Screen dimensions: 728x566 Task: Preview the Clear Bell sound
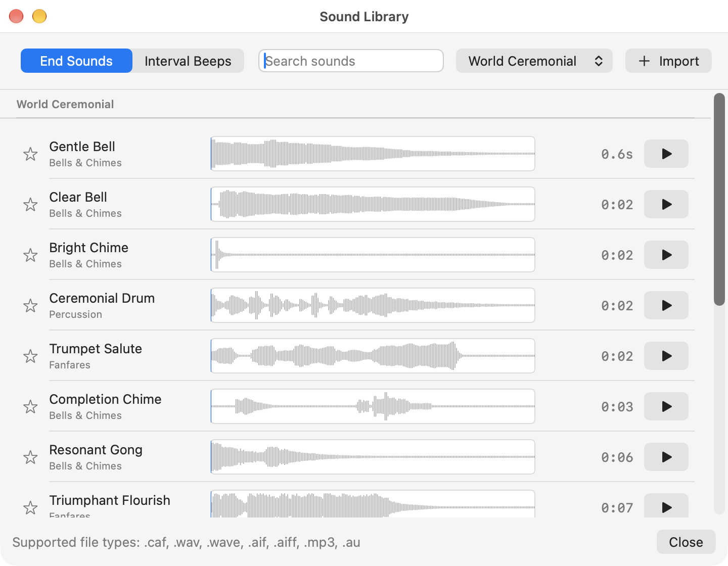[666, 204]
